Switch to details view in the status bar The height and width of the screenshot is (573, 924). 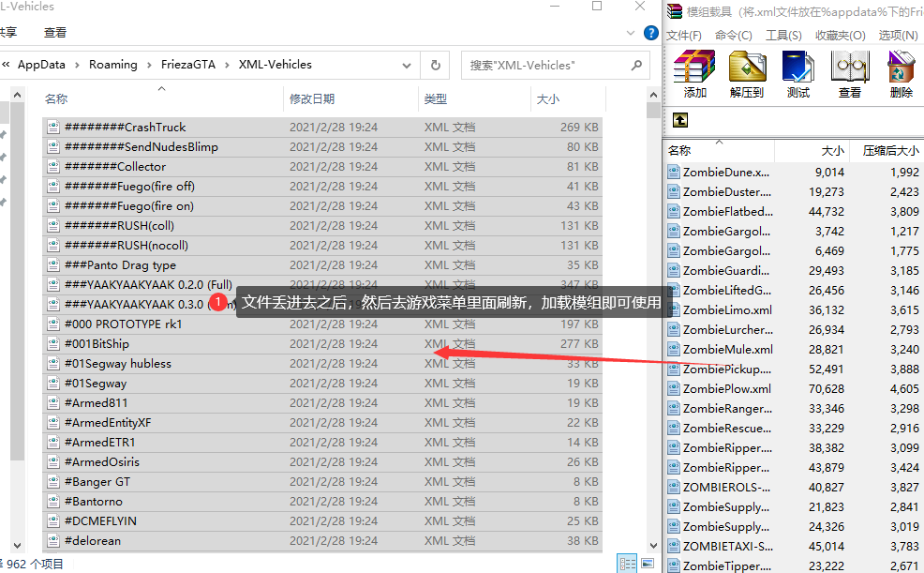(626, 563)
